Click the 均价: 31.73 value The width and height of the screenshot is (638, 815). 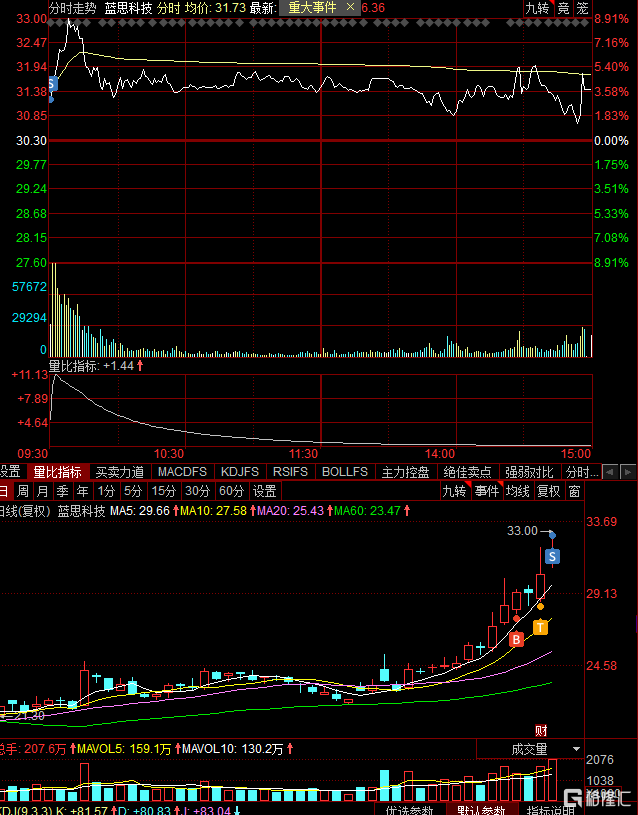pyautogui.click(x=215, y=8)
